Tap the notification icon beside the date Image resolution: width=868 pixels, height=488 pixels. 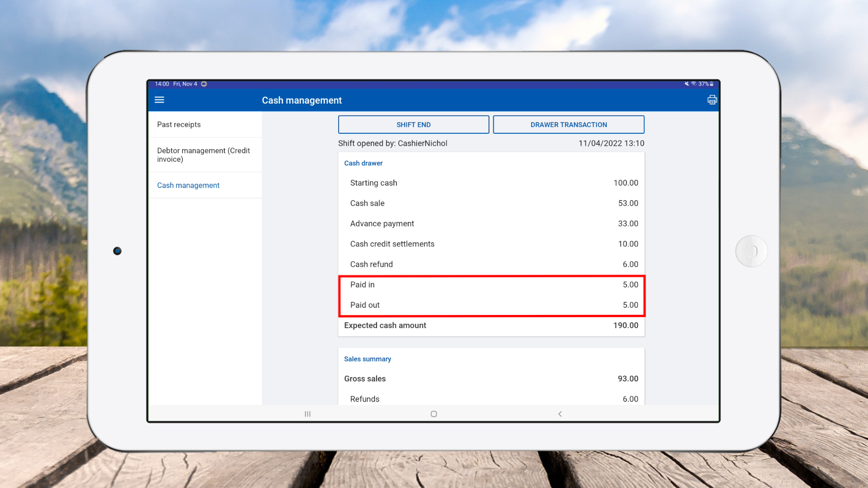(x=204, y=84)
